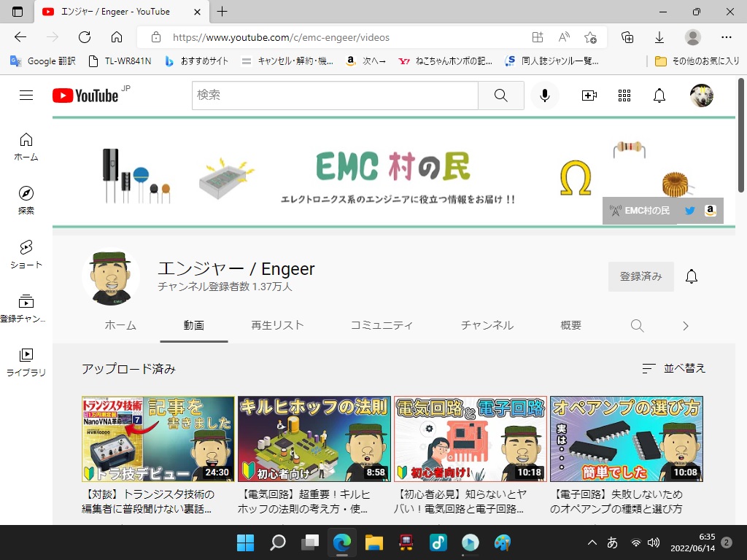
Task: Play the 電気回路と電子回路 video thumbnail
Action: (x=471, y=438)
